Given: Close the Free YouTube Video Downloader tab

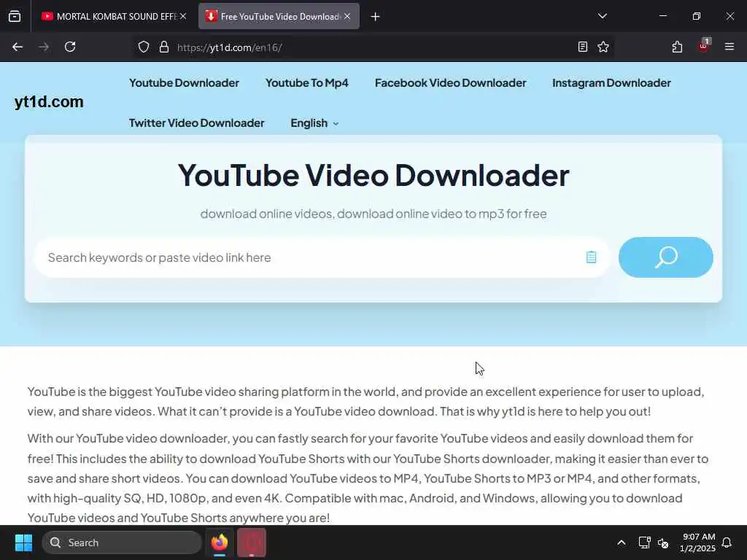Looking at the screenshot, I should click(347, 16).
